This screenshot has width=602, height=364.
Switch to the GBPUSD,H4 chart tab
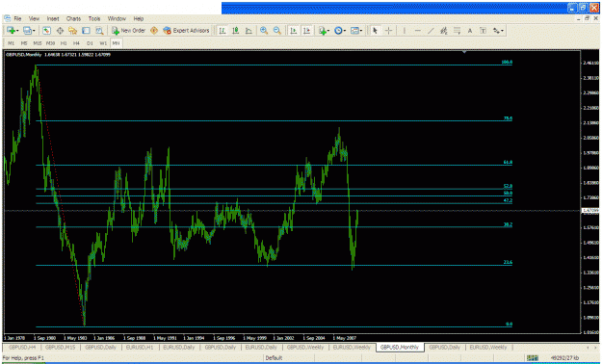(x=22, y=348)
